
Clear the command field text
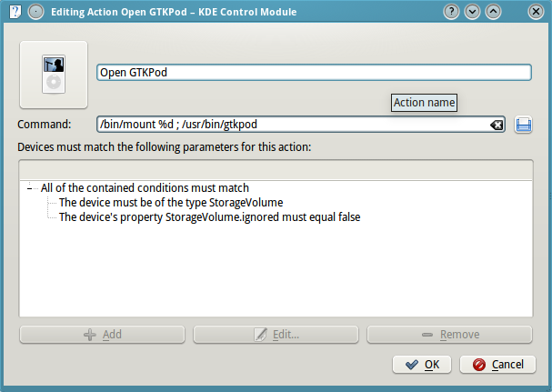pos(497,125)
